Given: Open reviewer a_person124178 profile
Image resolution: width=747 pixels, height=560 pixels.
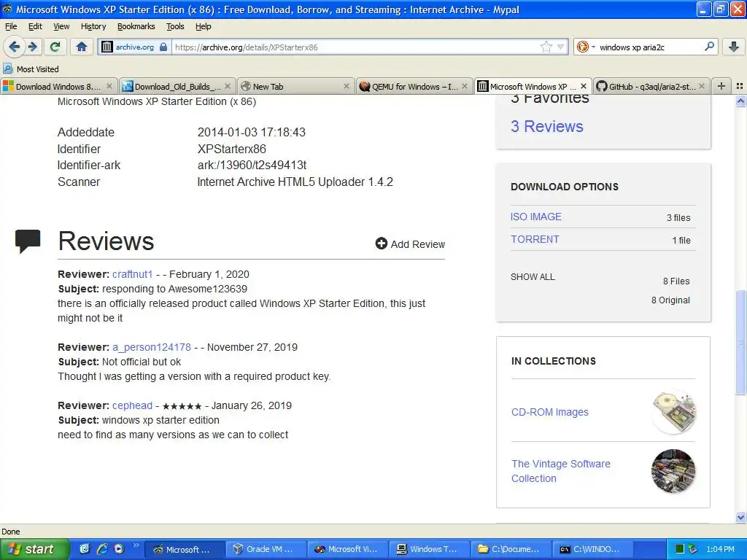Looking at the screenshot, I should click(x=152, y=347).
